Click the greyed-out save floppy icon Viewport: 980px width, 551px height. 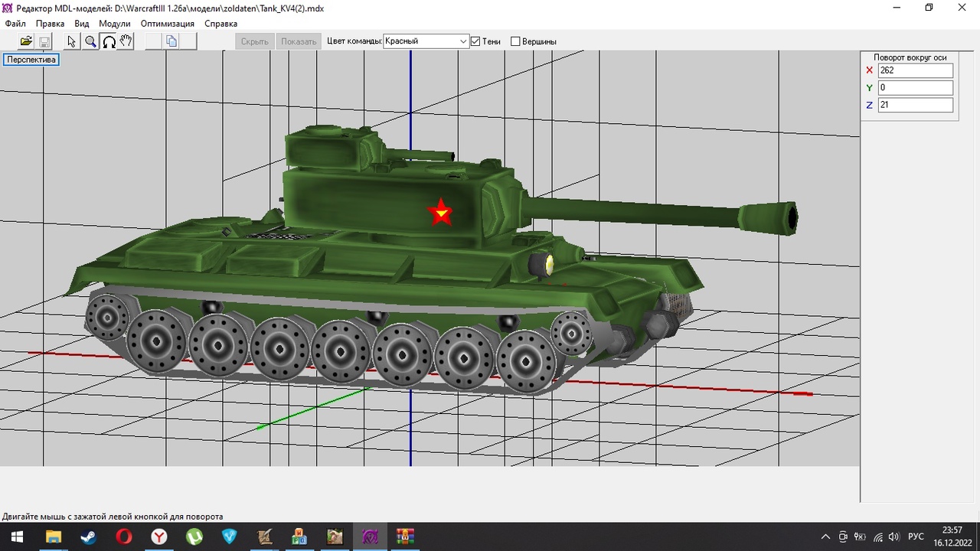click(44, 41)
